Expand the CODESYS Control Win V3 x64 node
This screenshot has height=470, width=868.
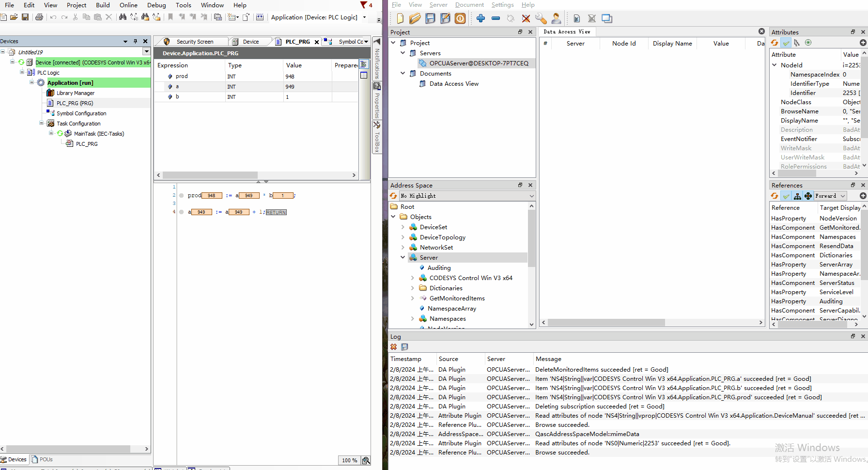click(412, 278)
